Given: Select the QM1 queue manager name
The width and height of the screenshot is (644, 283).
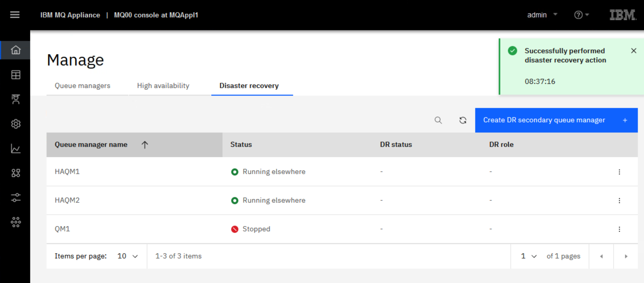Looking at the screenshot, I should click(62, 229).
